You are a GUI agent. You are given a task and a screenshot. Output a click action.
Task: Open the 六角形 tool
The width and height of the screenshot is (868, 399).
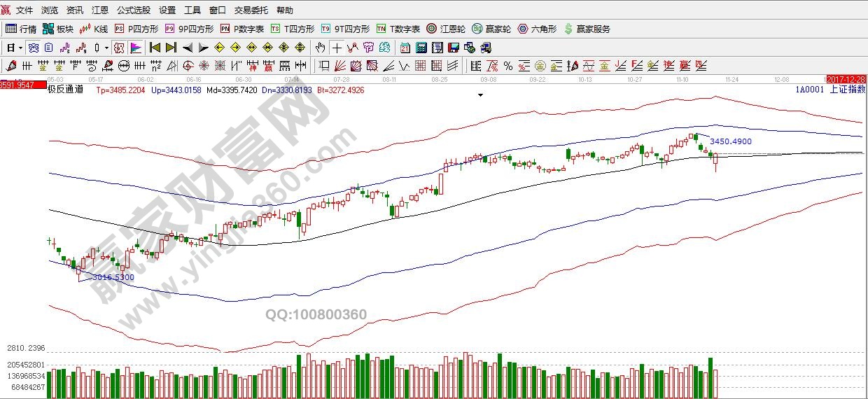(538, 29)
